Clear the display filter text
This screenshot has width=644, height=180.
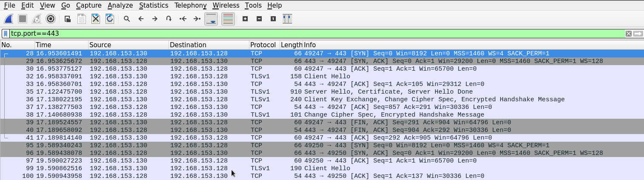coord(628,34)
